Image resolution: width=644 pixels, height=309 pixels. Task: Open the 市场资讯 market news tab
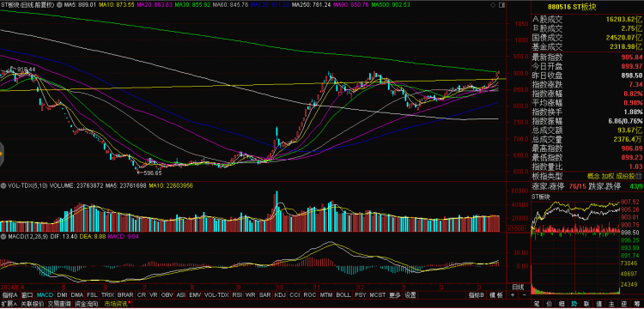[115, 304]
